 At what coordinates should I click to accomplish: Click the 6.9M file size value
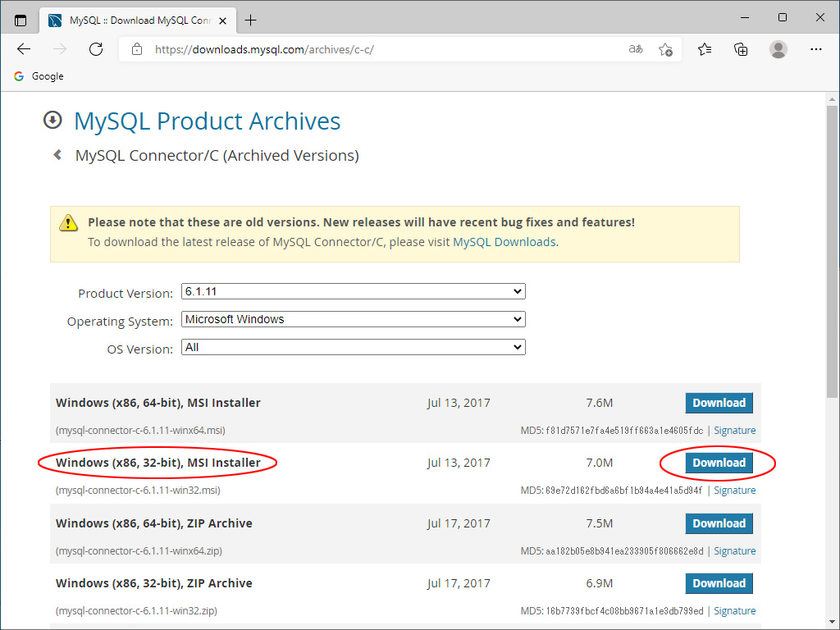click(599, 583)
